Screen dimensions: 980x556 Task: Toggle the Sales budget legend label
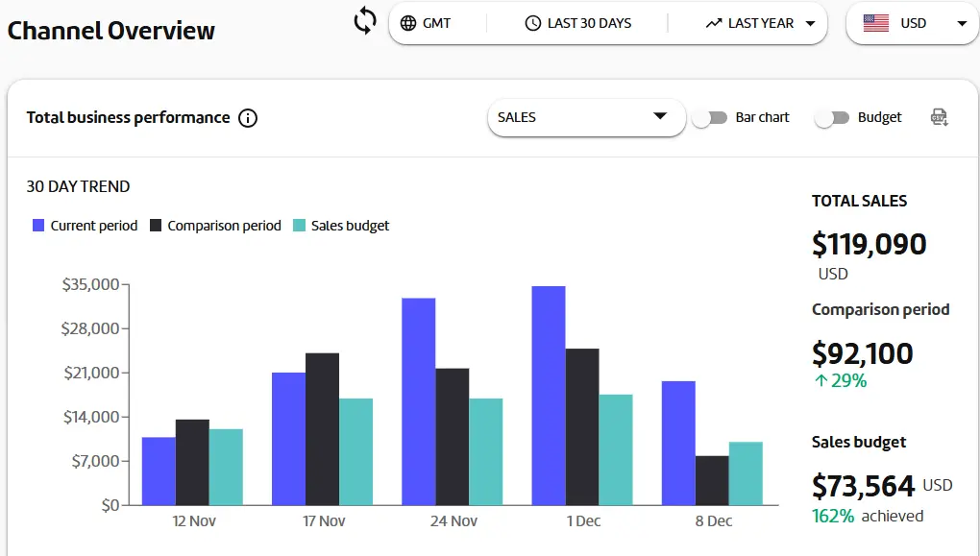tap(350, 226)
